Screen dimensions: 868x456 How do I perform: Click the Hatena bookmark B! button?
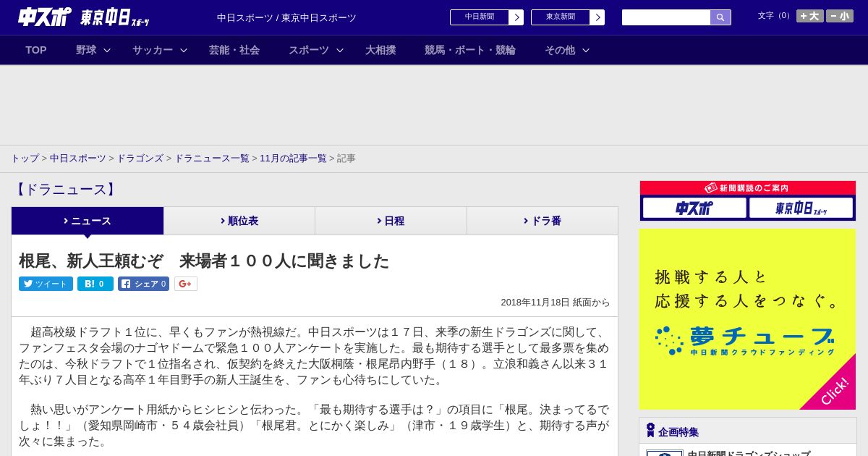95,284
